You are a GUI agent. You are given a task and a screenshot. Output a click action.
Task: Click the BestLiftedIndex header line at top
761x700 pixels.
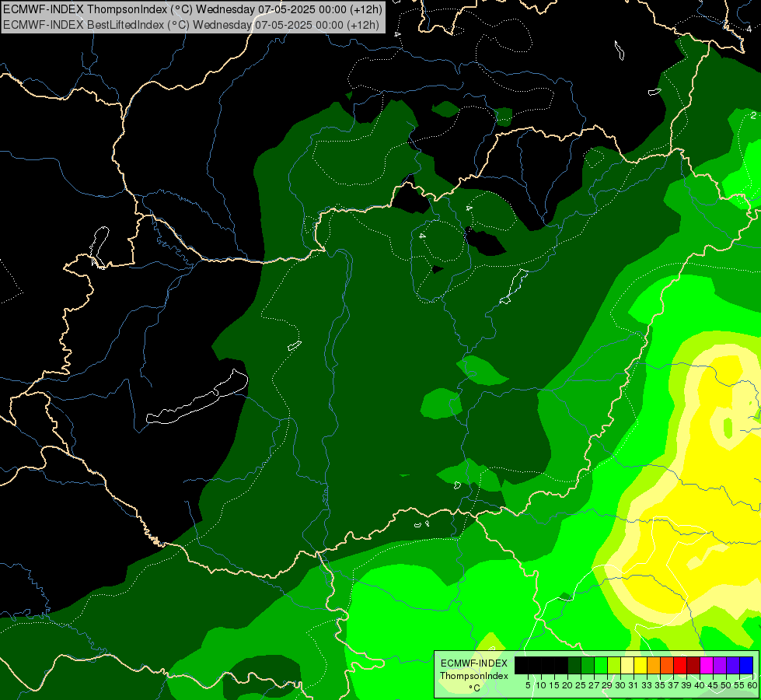(x=191, y=24)
